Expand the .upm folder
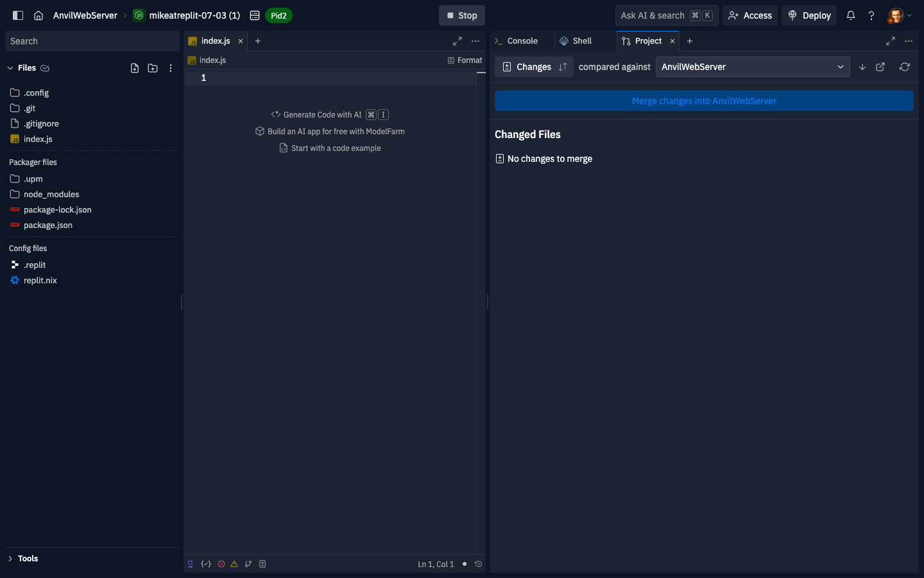This screenshot has width=924, height=578. [x=92, y=179]
